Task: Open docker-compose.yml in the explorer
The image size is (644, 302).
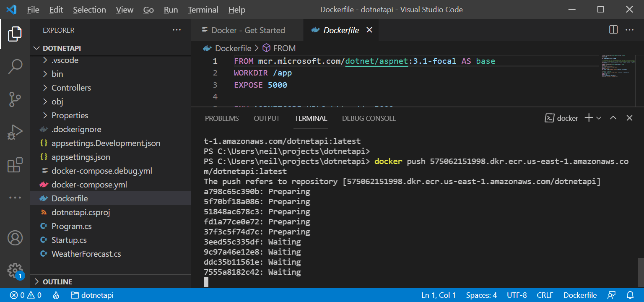Action: (89, 185)
